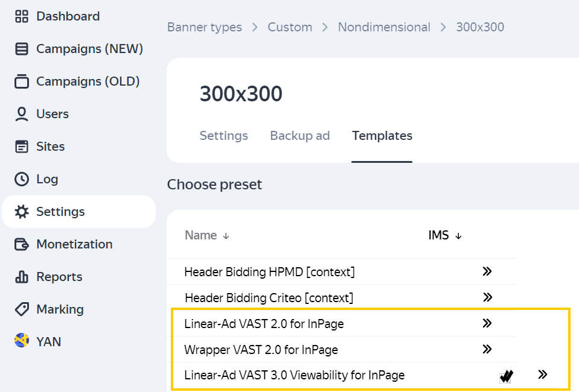This screenshot has width=579, height=392.
Task: Toggle checkmark on Linear-Ad VAST 3.0 Viewability row
Action: click(506, 376)
